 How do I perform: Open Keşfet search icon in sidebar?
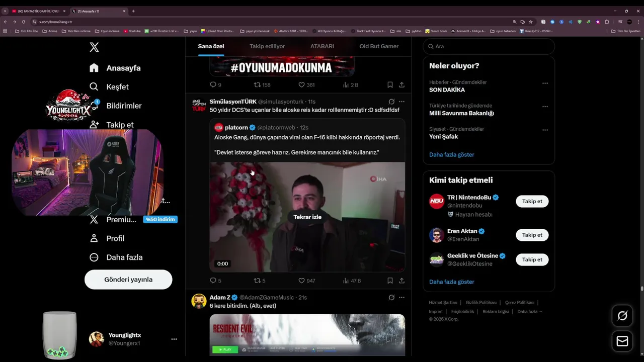point(94,86)
